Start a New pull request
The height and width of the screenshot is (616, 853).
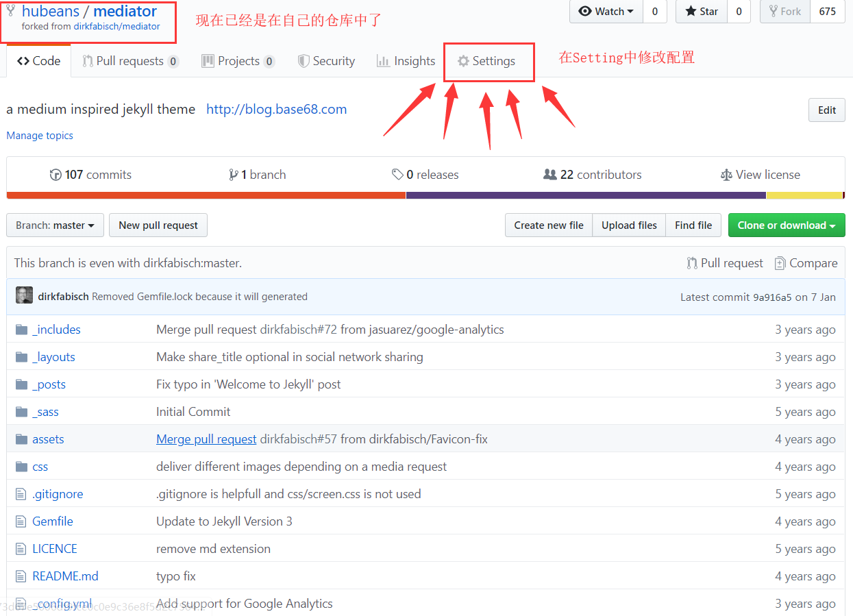click(158, 225)
